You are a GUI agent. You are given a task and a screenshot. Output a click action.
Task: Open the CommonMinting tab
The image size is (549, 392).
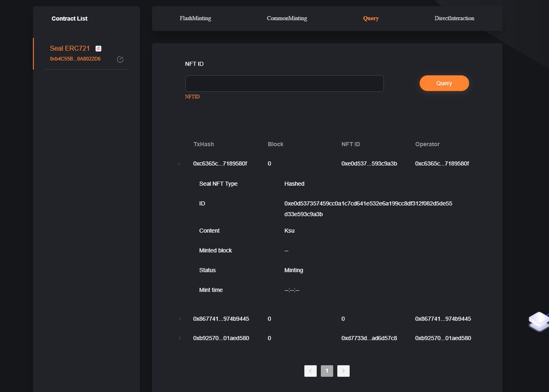pos(287,18)
